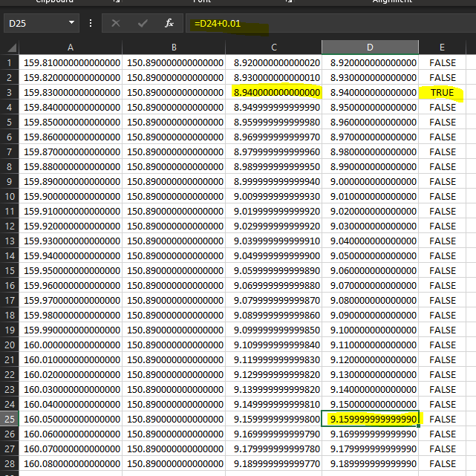Click cell with value 9.11999999999830

click(x=274, y=359)
